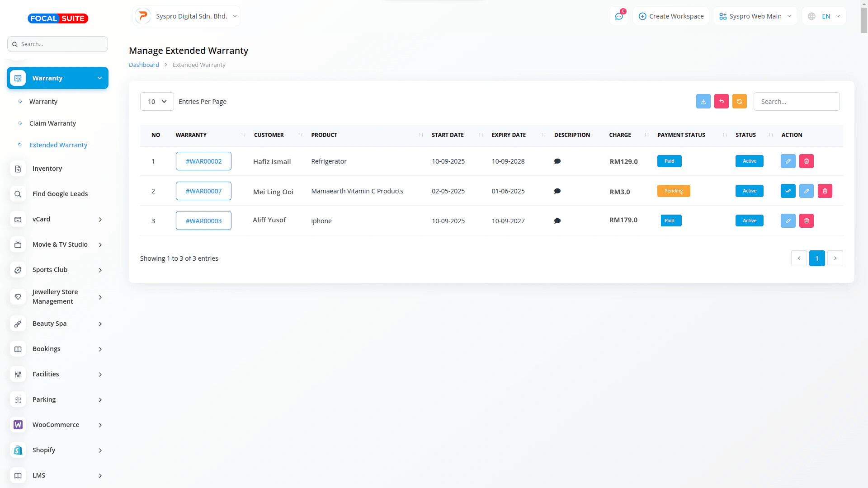Click the blue download/export icon button
Screen dimensions: 868x488
pos(703,102)
